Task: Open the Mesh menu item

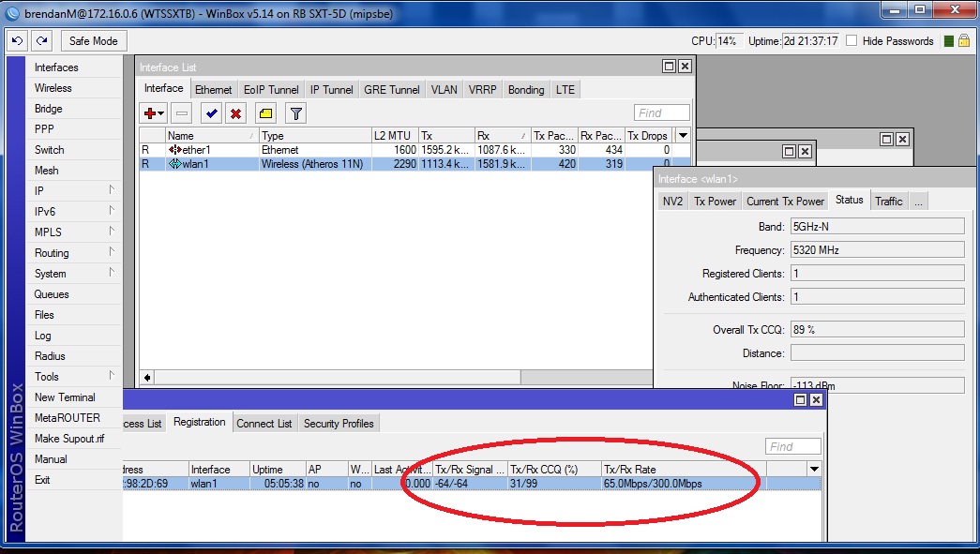Action: pos(46,171)
